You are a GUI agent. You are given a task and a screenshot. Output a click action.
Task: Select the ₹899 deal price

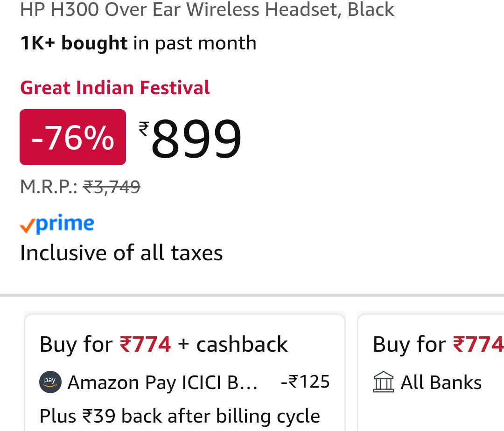[196, 139]
